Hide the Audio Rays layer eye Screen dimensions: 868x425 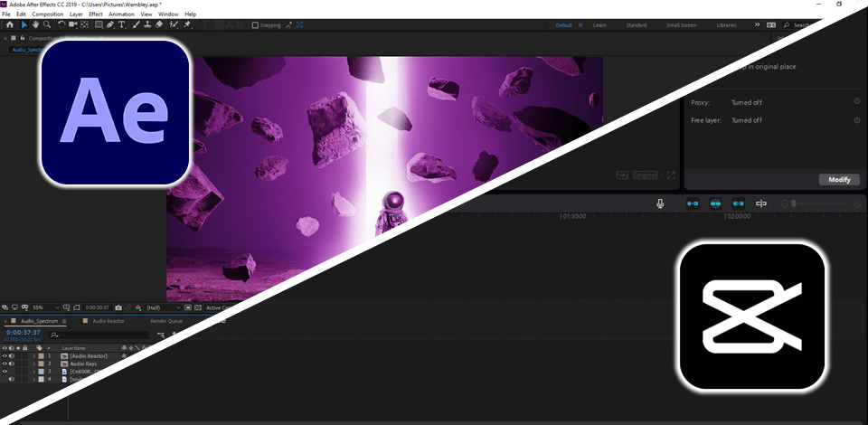coord(5,364)
